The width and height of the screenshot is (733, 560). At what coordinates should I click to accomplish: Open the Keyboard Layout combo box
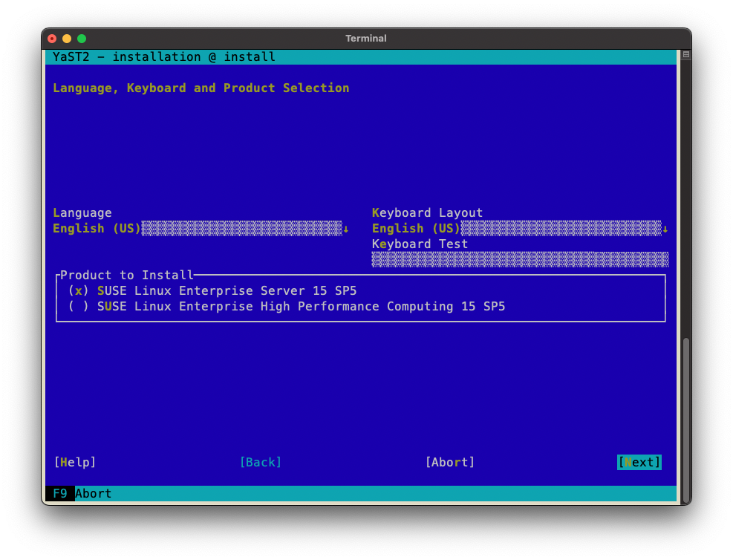518,229
